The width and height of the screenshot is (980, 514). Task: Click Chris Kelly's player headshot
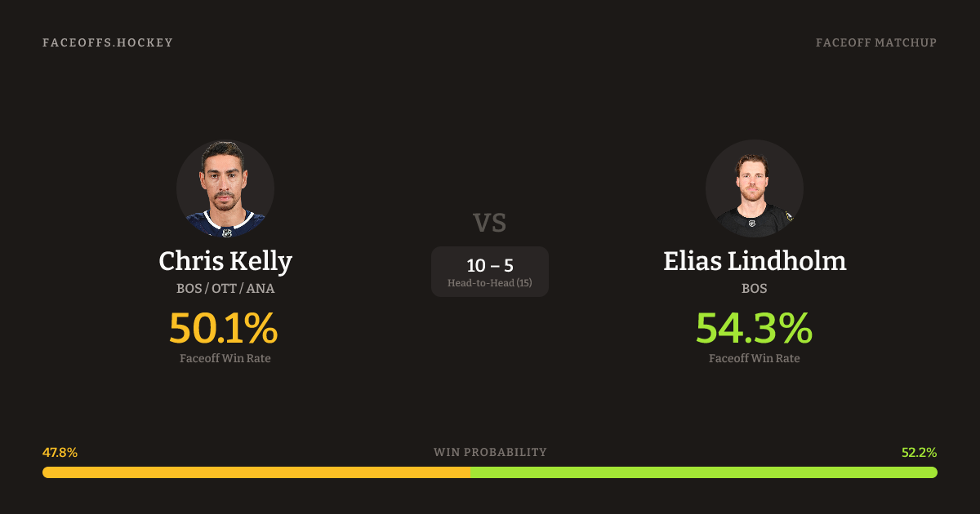click(x=225, y=188)
